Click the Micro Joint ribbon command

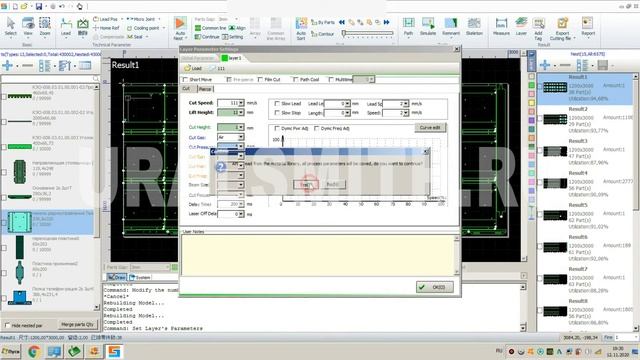pyautogui.click(x=141, y=19)
